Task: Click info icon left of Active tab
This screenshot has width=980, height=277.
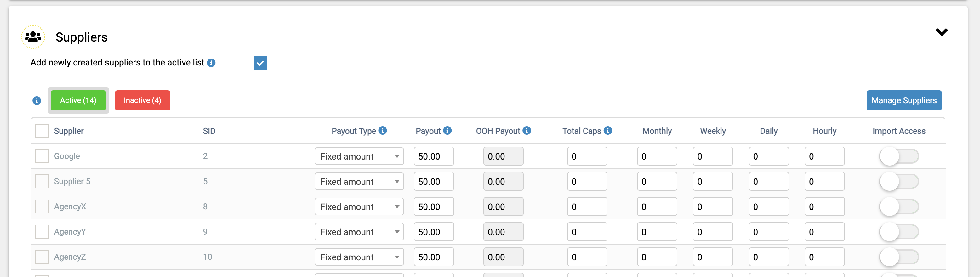Action: coord(37,100)
